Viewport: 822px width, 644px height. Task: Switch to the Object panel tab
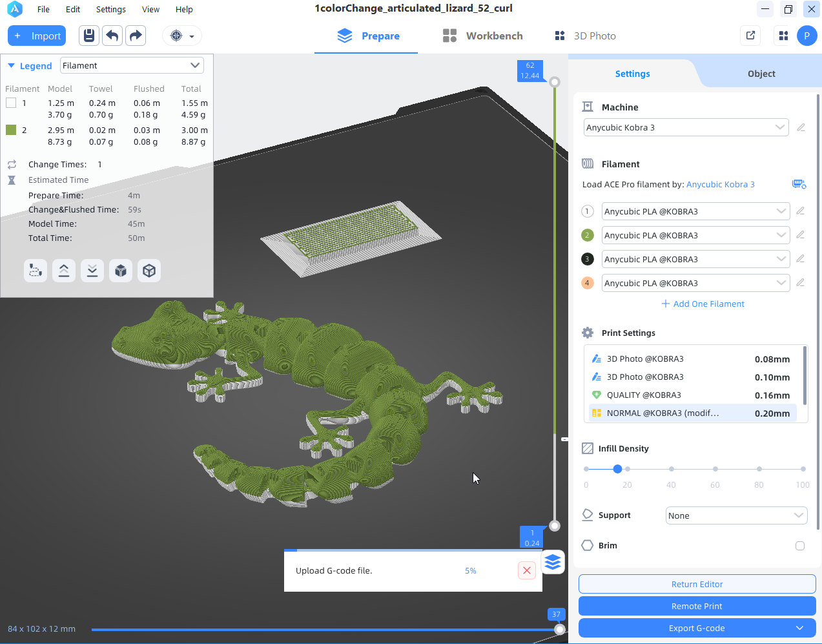(761, 74)
